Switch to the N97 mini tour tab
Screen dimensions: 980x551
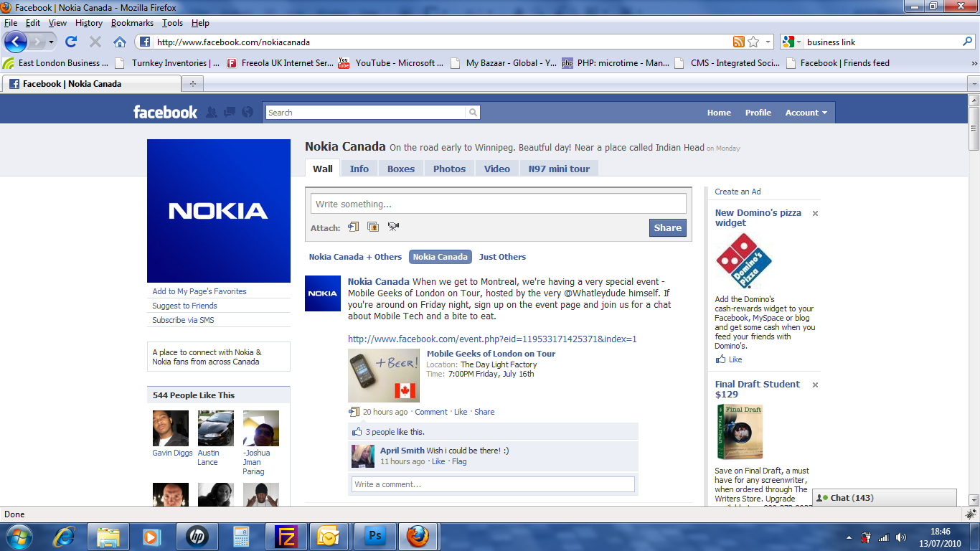(559, 169)
